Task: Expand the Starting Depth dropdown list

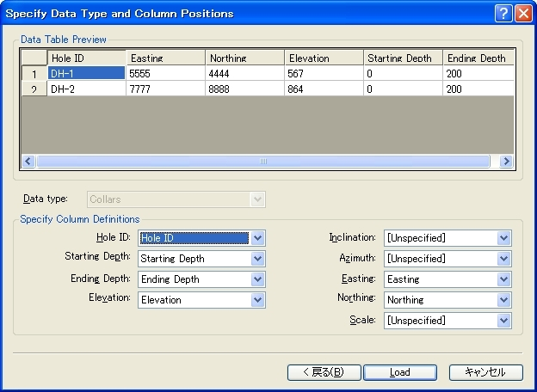Action: (x=258, y=259)
